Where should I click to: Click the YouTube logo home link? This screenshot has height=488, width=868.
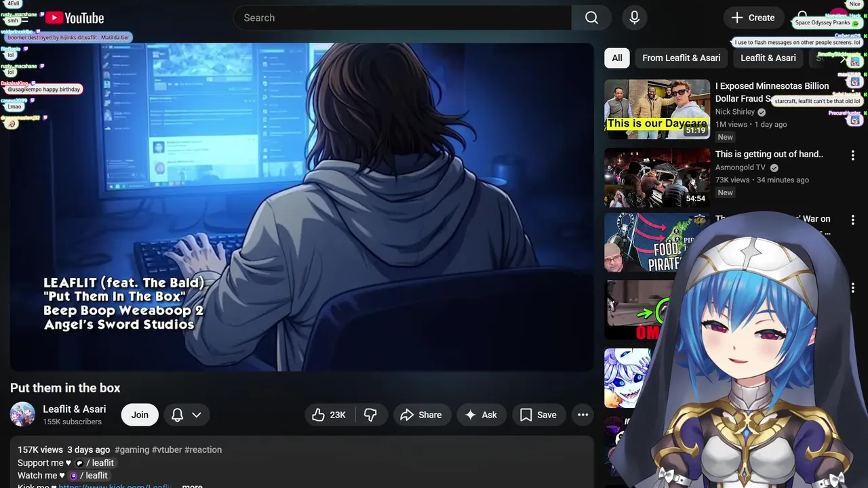coord(75,18)
